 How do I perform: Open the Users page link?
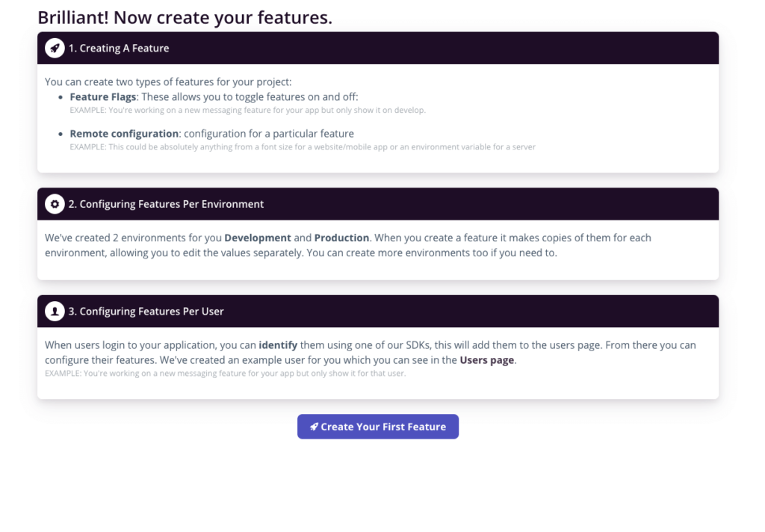487,360
